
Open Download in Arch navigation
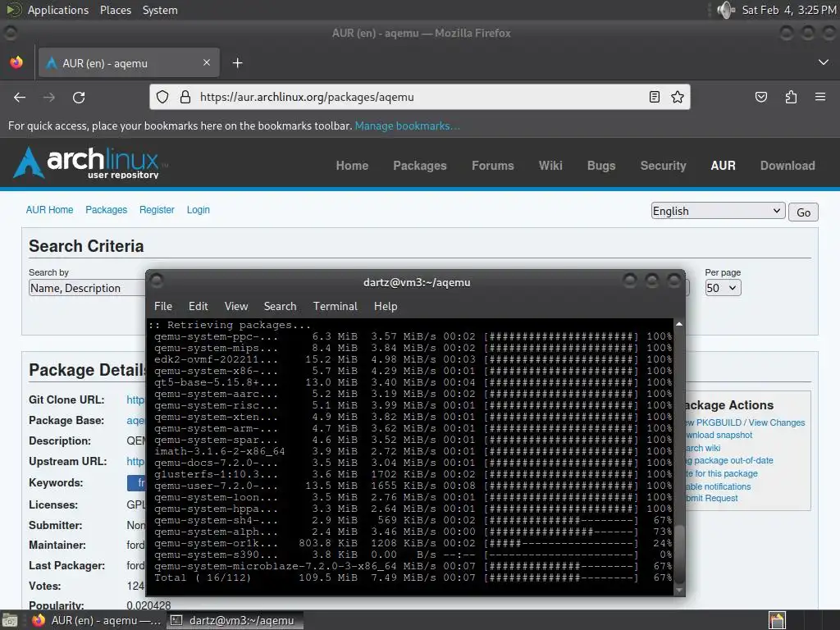click(787, 166)
